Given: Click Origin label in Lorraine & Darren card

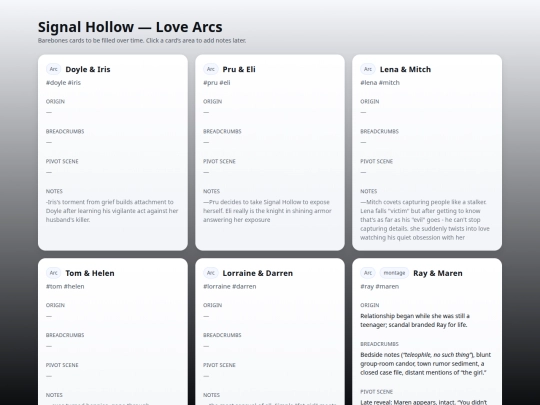Looking at the screenshot, I should (x=212, y=305).
